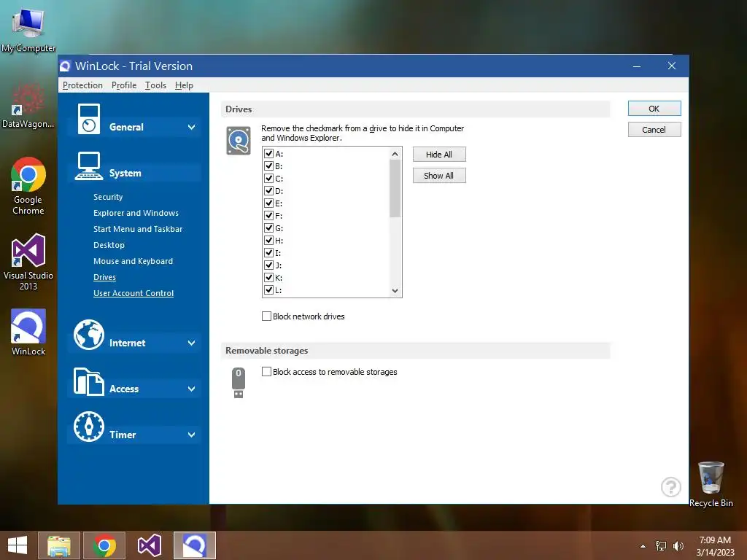Open Visual Studio from taskbar
The image size is (747, 560).
(x=149, y=545)
